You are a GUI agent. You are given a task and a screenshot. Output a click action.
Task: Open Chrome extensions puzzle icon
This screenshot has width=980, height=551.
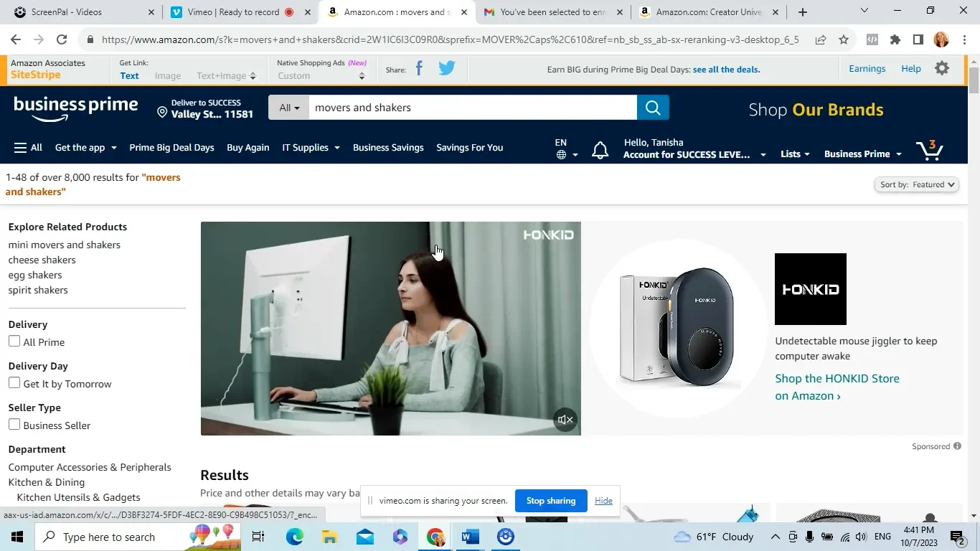pos(895,40)
